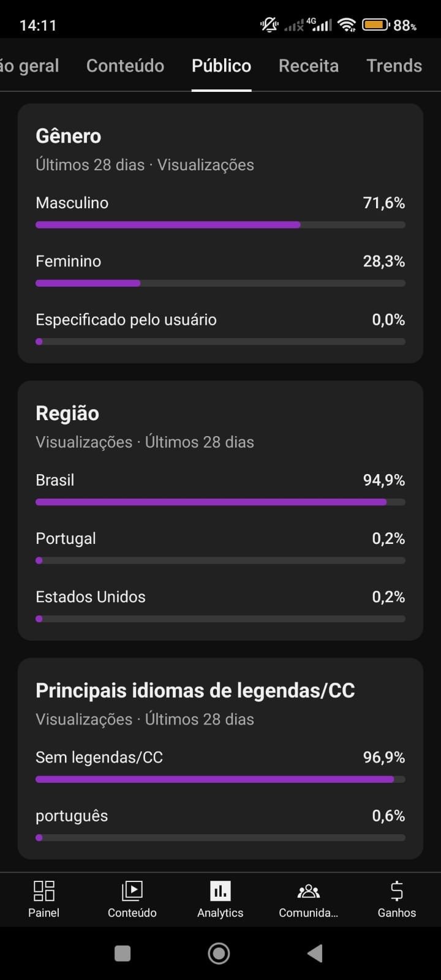Tap the Brasil region progress bar
The height and width of the screenshot is (980, 441).
click(221, 502)
